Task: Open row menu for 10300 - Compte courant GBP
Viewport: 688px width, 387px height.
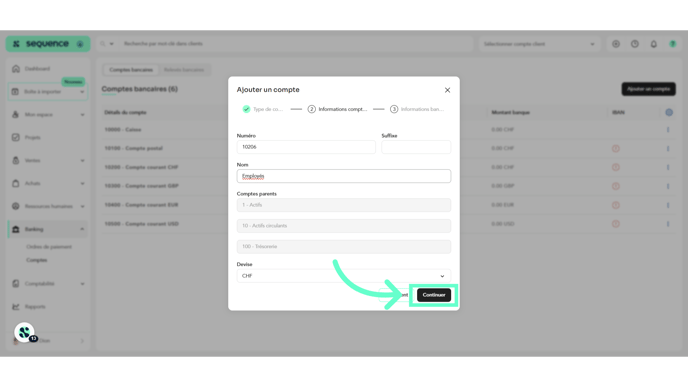Action: point(668,186)
